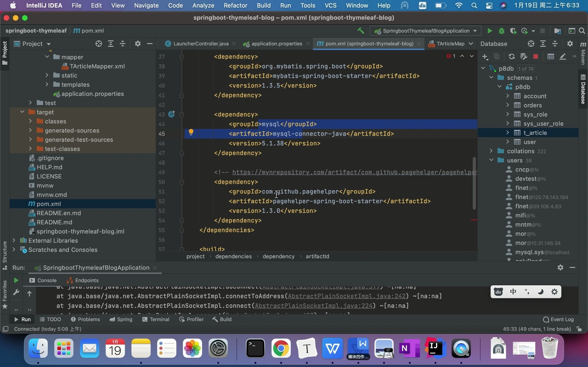Start debugging using the green bug icon
Image resolution: width=588 pixels, height=367 pixels.
501,31
